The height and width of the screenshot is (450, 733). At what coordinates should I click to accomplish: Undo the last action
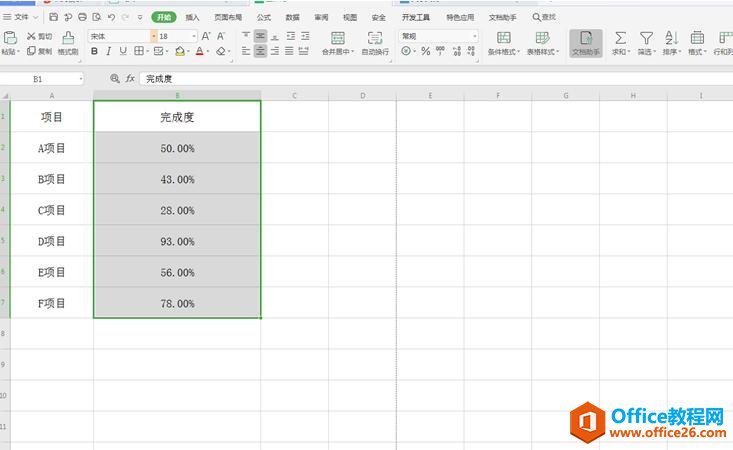pos(111,17)
